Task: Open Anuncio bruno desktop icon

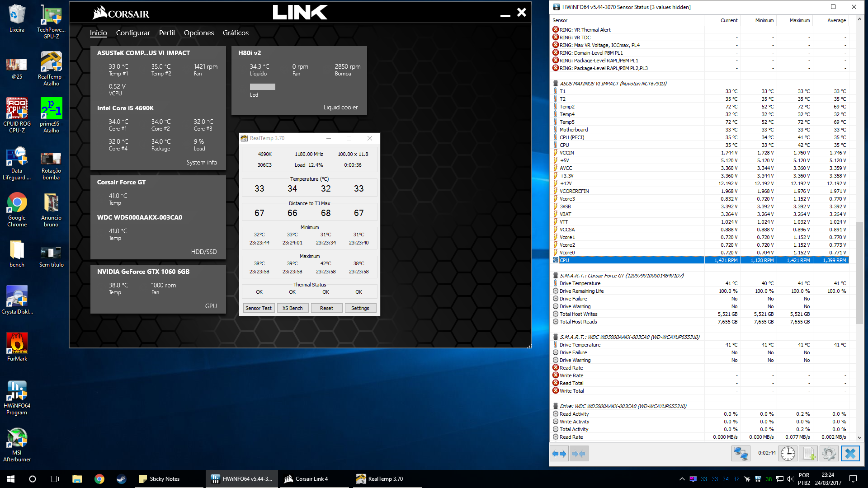Action: click(x=51, y=210)
